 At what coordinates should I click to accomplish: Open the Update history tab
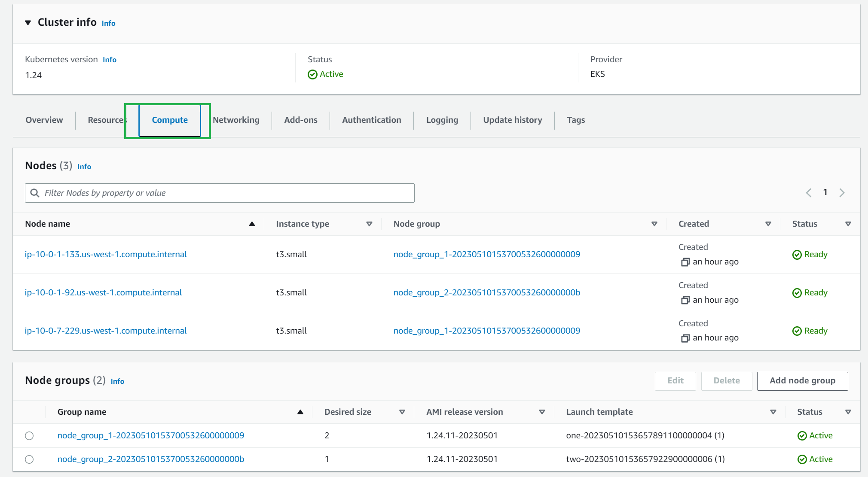click(x=512, y=120)
